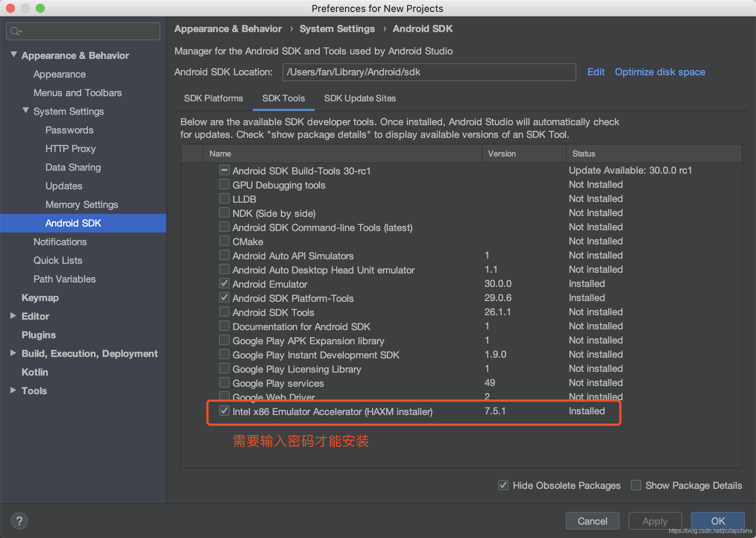Select Quick Lists settings
756x538 pixels.
tap(58, 260)
